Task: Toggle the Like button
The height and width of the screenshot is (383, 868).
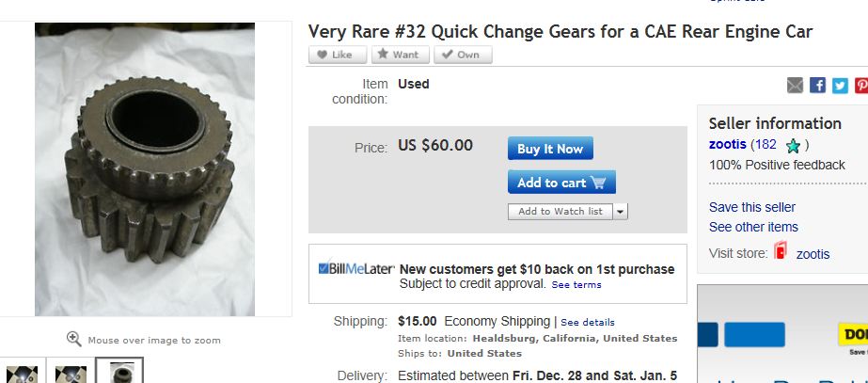Action: tap(337, 55)
